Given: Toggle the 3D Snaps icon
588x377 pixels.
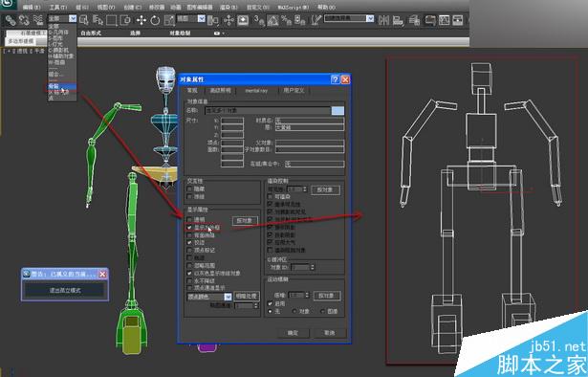Looking at the screenshot, I should (259, 20).
